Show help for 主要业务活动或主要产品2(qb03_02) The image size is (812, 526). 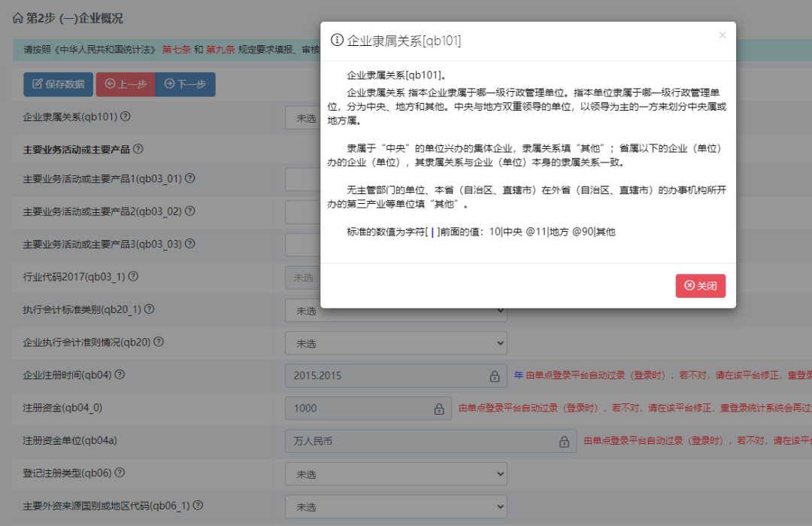pos(190,211)
